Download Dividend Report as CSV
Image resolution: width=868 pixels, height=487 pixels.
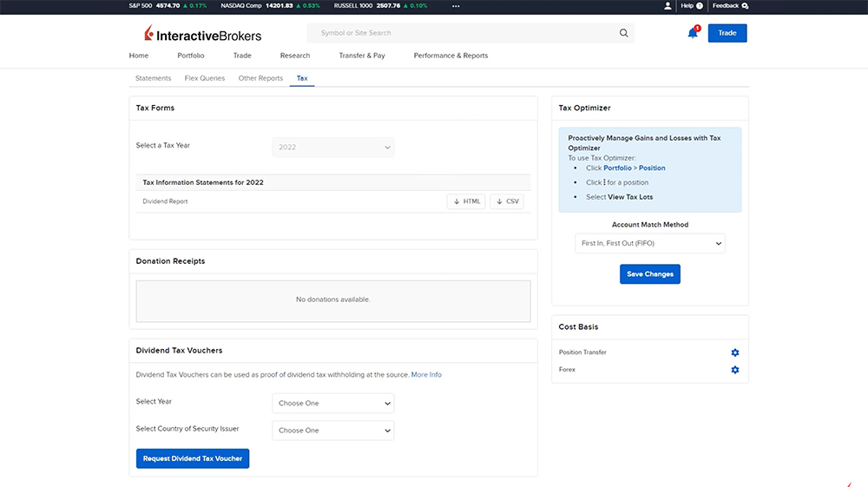[x=507, y=201]
